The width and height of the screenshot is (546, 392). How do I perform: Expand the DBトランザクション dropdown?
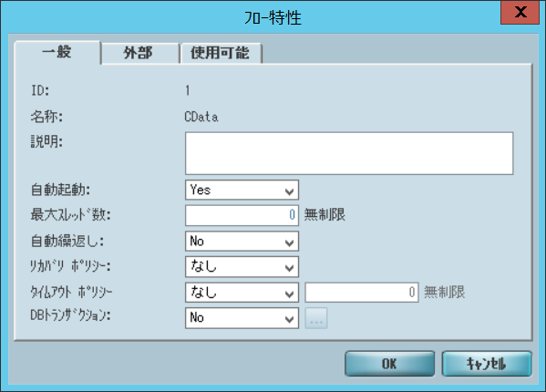[242, 318]
